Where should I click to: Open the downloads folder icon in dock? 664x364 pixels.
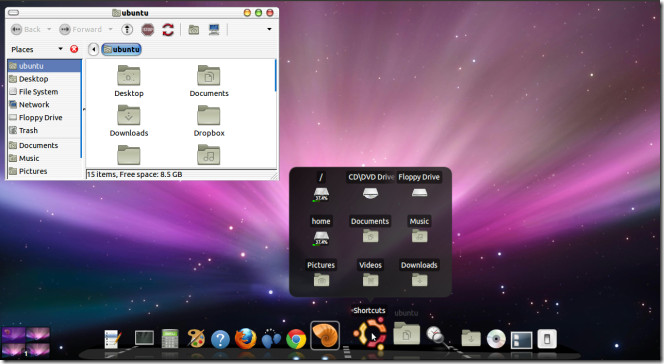coord(471,338)
